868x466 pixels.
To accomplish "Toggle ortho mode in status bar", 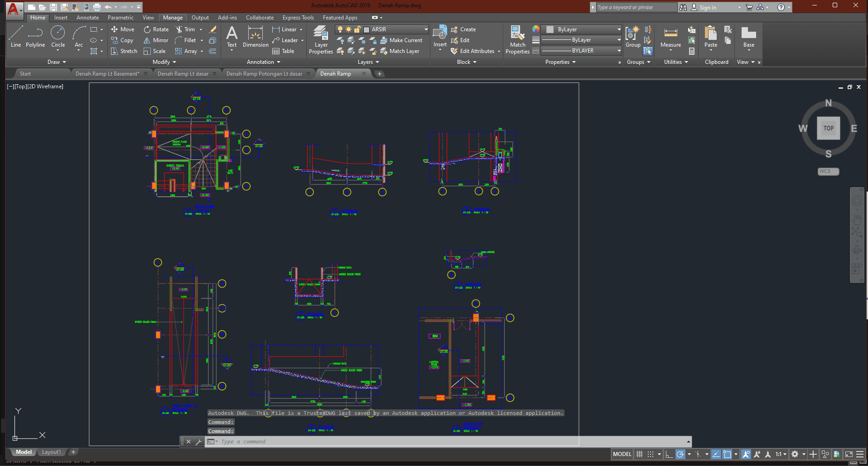I will 669,454.
